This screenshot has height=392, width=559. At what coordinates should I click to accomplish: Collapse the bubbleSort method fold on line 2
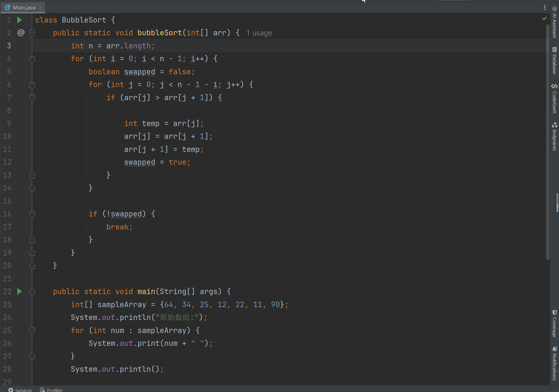point(32,33)
